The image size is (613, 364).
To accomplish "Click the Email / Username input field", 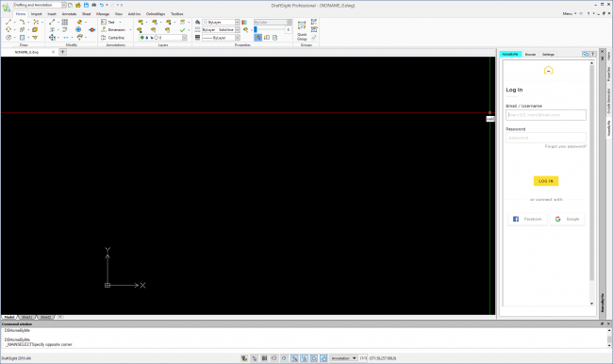I will pos(546,115).
